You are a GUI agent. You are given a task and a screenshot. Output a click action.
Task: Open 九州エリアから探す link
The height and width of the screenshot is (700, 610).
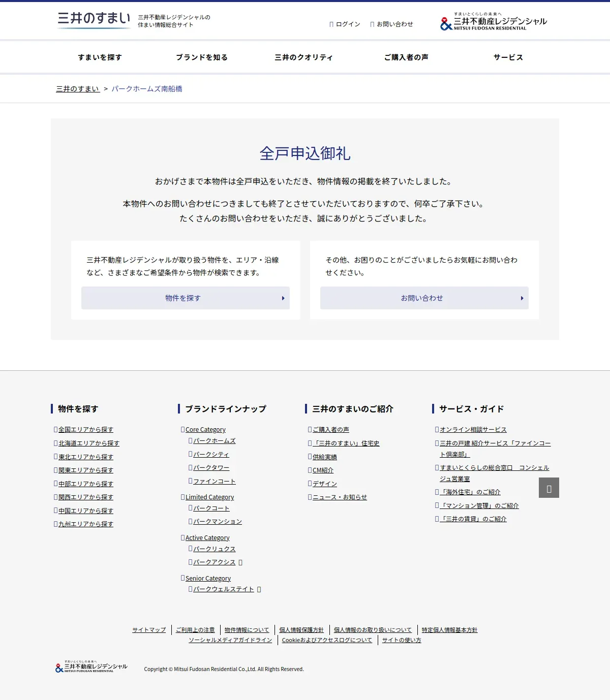[x=85, y=524]
